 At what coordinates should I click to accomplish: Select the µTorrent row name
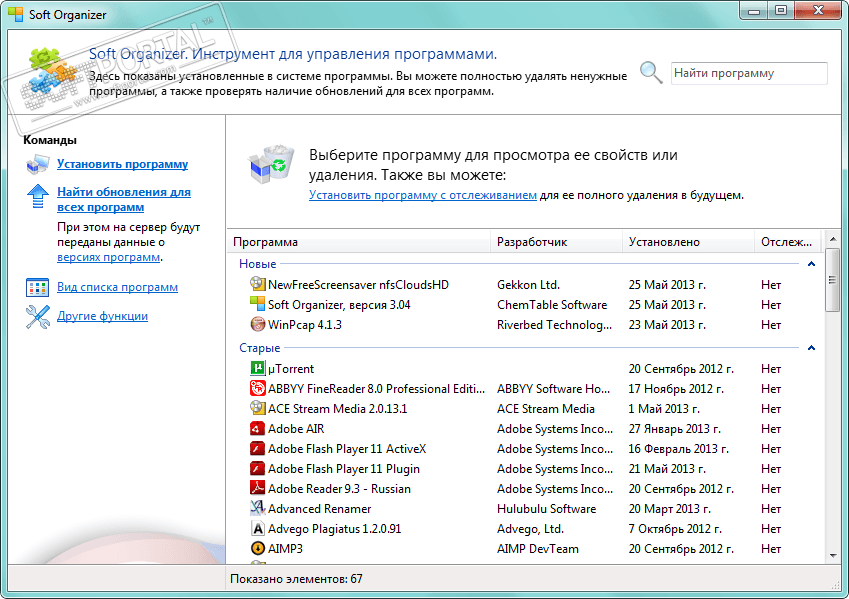[291, 369]
